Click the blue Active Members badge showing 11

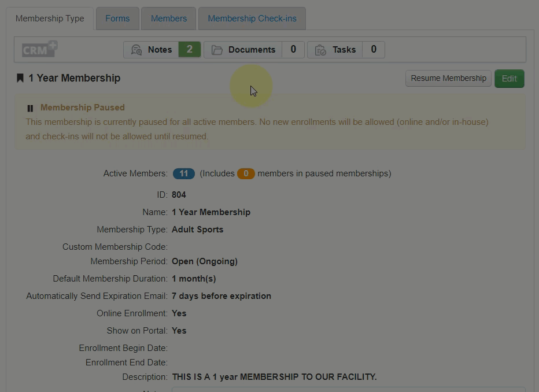(183, 173)
